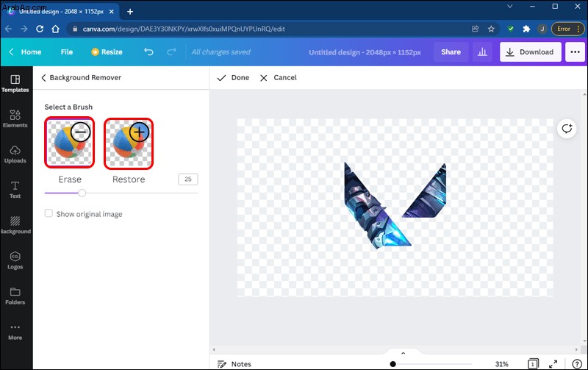Image resolution: width=588 pixels, height=370 pixels.
Task: Click the zoom slider handle
Action: click(x=392, y=363)
